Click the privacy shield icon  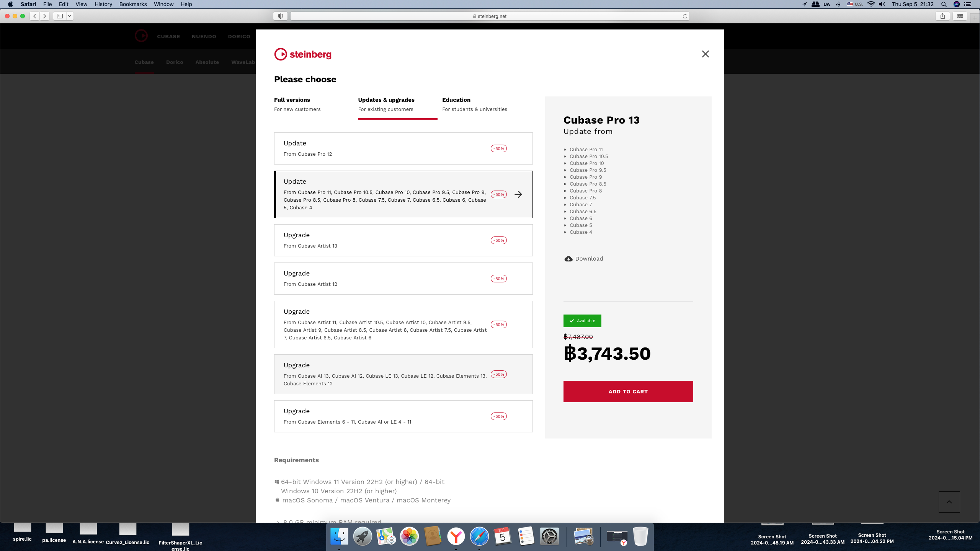point(281,16)
